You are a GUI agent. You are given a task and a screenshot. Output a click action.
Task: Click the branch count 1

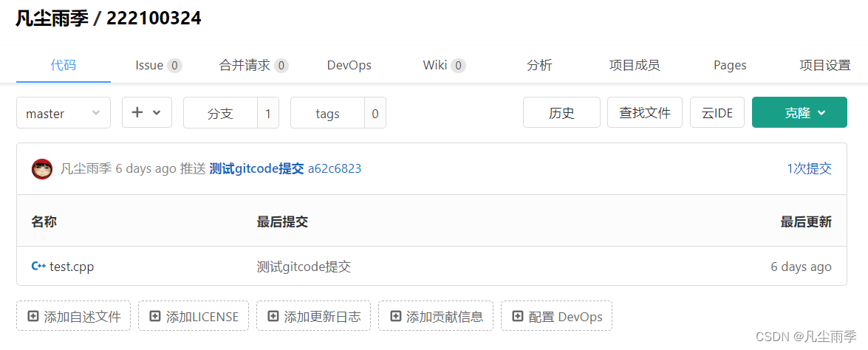pyautogui.click(x=268, y=114)
